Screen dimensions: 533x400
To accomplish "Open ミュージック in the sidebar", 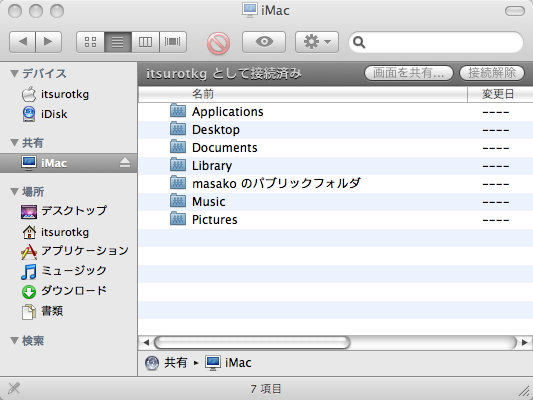I will (x=68, y=271).
